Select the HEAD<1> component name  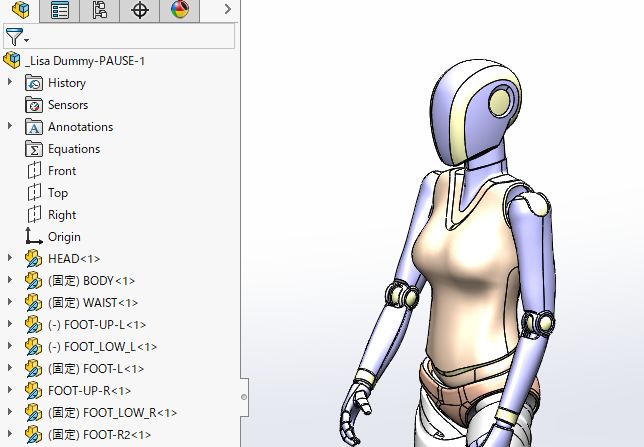point(74,258)
